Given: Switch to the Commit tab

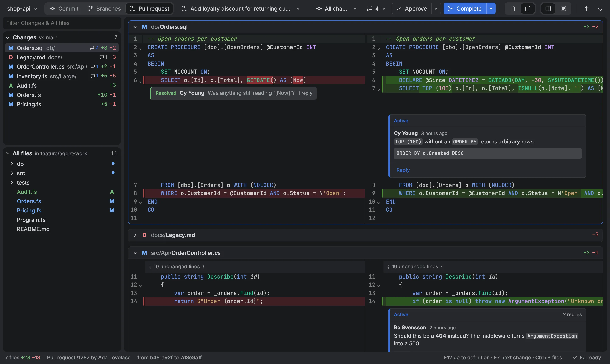Looking at the screenshot, I should tap(64, 9).
